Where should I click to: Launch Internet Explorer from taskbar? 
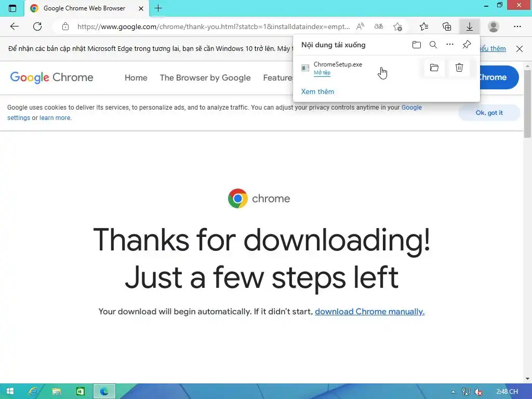pos(33,391)
